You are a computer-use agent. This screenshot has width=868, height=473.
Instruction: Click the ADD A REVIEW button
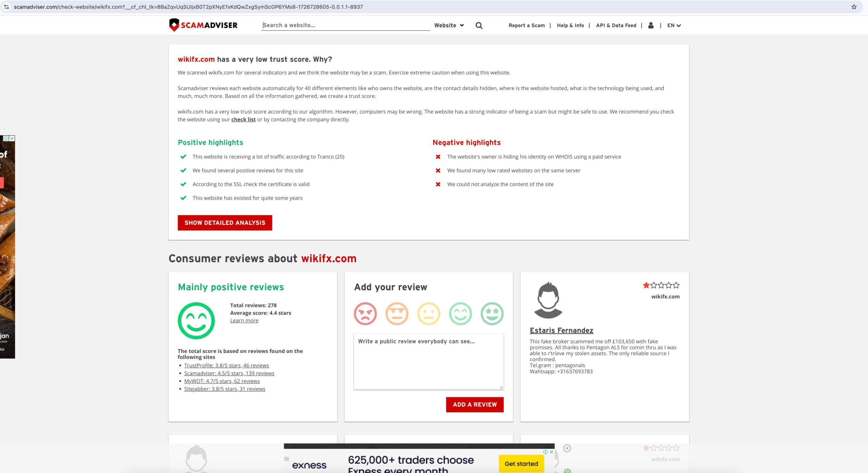[475, 404]
